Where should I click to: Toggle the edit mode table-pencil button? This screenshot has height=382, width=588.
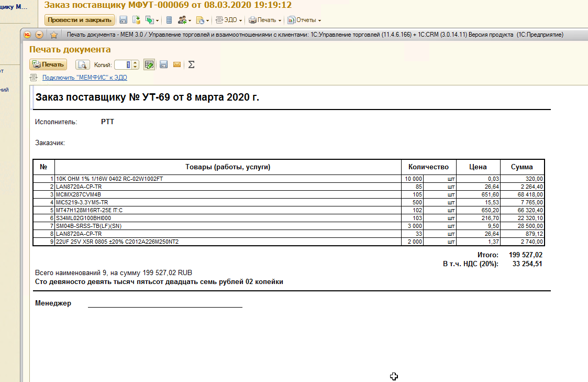(x=149, y=64)
